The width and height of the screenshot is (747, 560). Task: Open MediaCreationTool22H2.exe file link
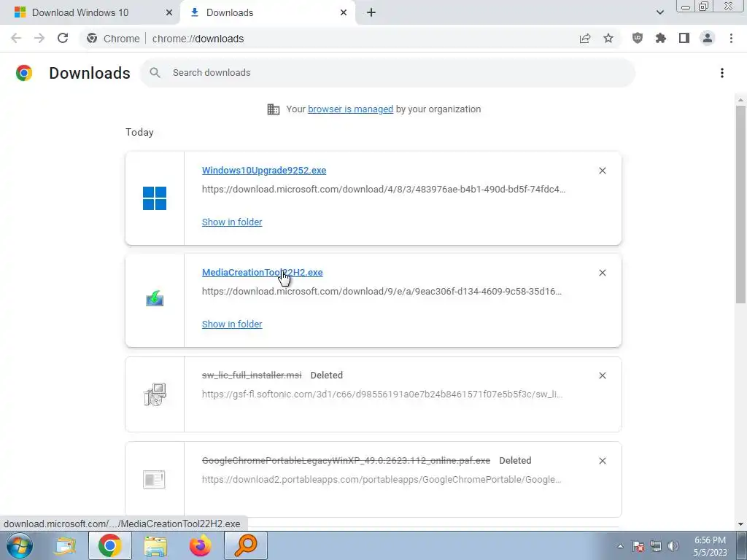pos(262,273)
